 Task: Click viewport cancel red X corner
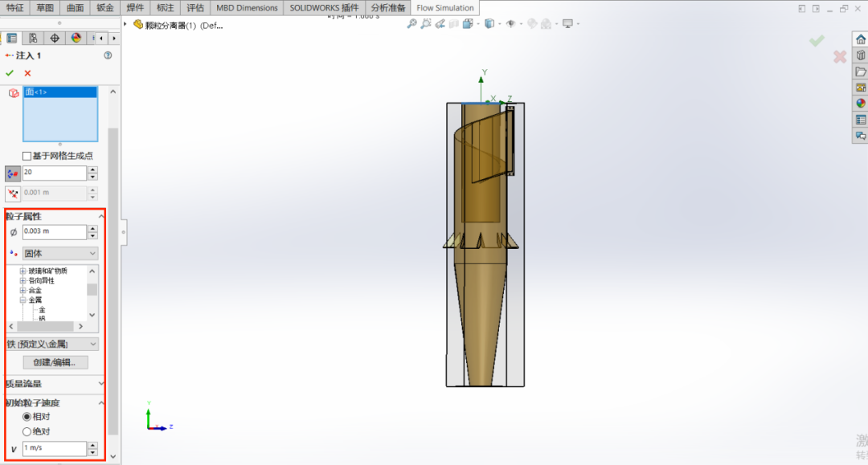[840, 56]
